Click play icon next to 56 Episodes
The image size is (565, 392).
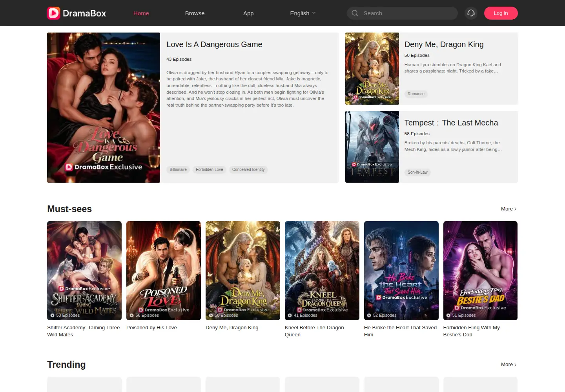pyautogui.click(x=132, y=315)
